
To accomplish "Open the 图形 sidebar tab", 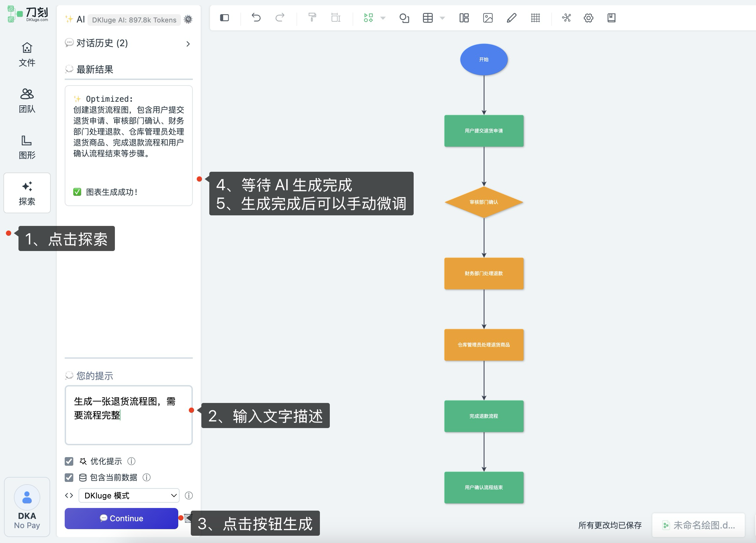I will pos(27,147).
